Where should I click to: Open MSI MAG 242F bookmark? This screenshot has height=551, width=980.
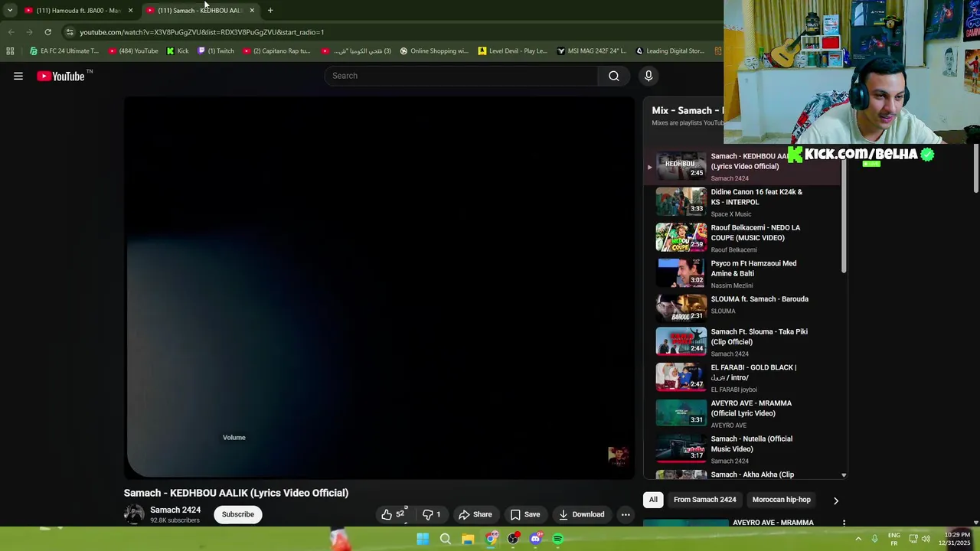click(592, 51)
